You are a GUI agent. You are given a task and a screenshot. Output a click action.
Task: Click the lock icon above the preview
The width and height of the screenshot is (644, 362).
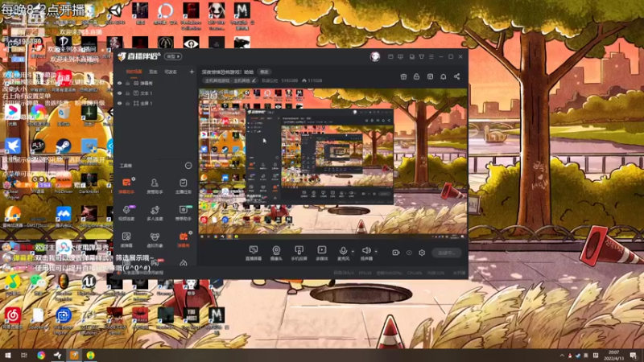click(x=416, y=76)
